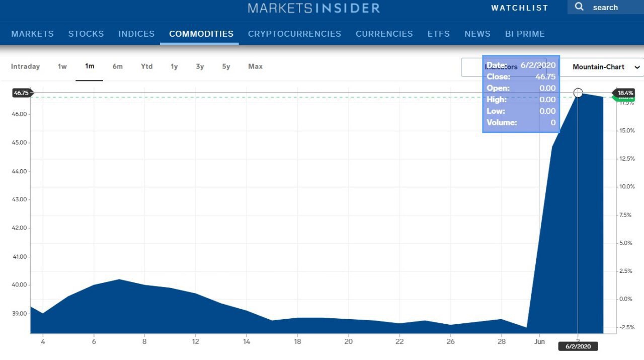This screenshot has height=360, width=644.
Task: Select the 5y time range
Action: click(x=226, y=66)
